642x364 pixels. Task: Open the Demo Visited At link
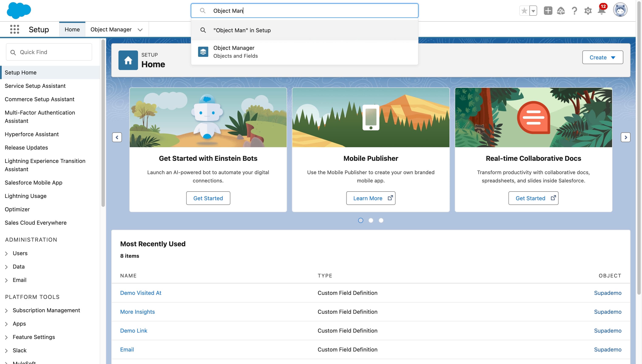click(x=141, y=293)
